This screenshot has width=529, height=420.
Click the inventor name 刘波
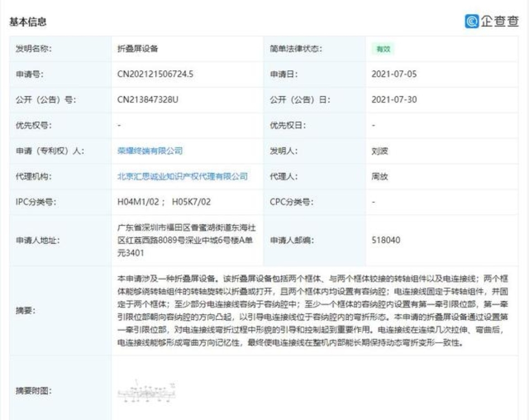[x=380, y=151]
